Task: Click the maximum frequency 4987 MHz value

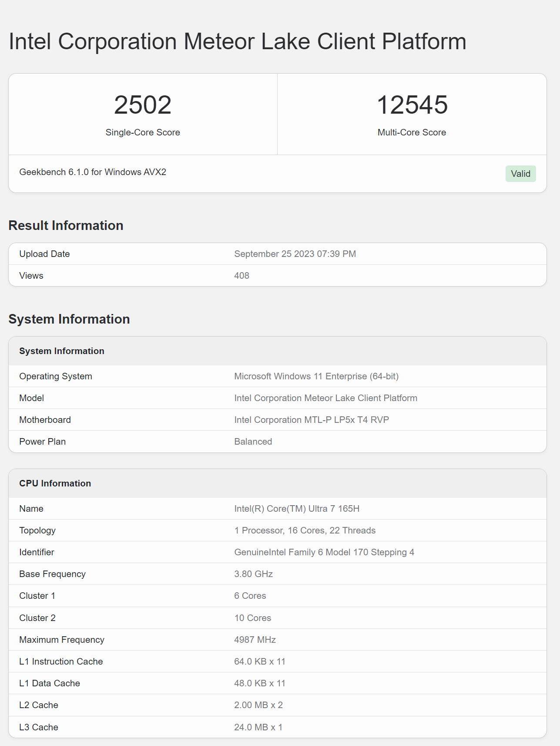Action: [x=255, y=640]
